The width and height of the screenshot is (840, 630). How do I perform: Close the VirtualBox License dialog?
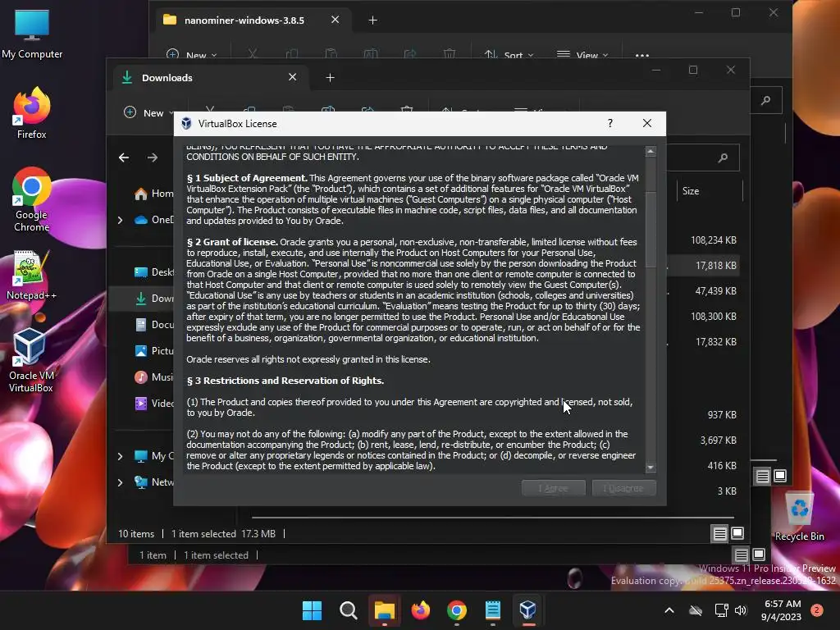tap(647, 123)
